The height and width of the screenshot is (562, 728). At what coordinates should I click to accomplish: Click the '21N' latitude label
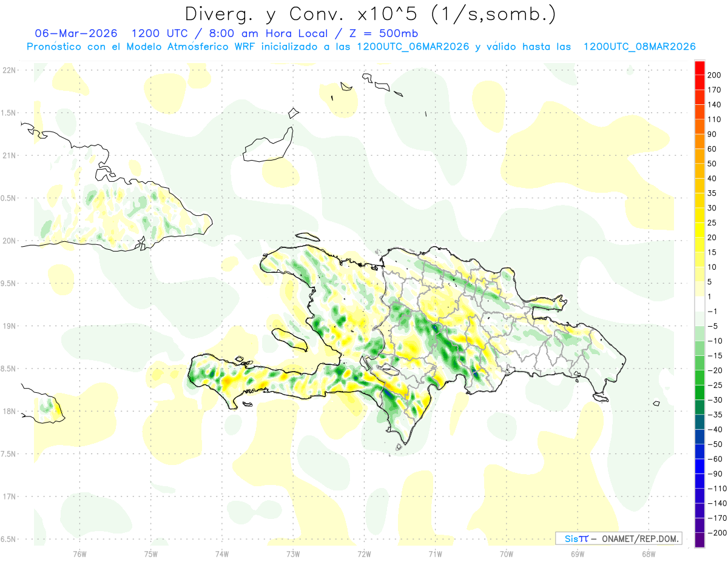pos(8,155)
